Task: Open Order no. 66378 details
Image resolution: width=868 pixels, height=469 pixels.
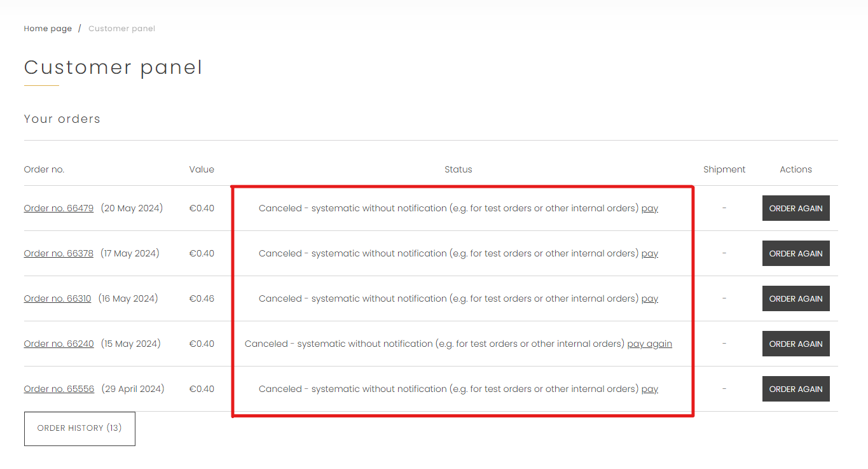Action: click(x=59, y=253)
